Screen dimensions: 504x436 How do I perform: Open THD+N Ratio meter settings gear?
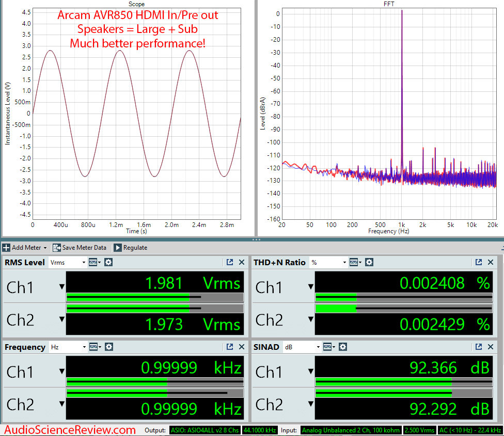pos(369,262)
